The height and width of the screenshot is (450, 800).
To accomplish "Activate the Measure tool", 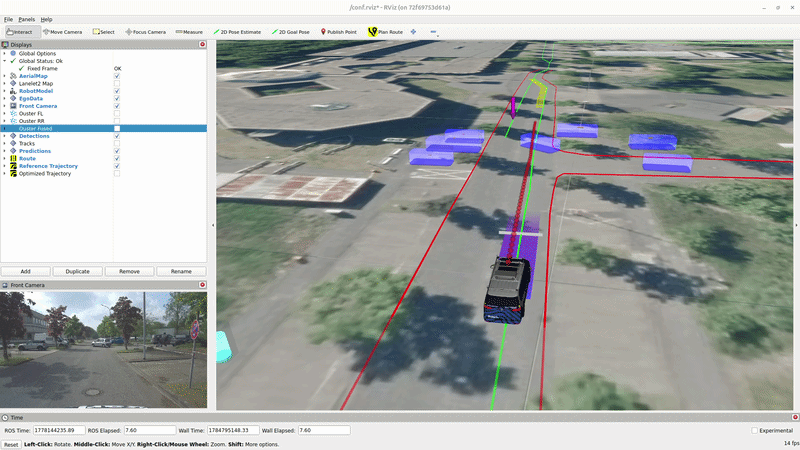I will [x=189, y=32].
